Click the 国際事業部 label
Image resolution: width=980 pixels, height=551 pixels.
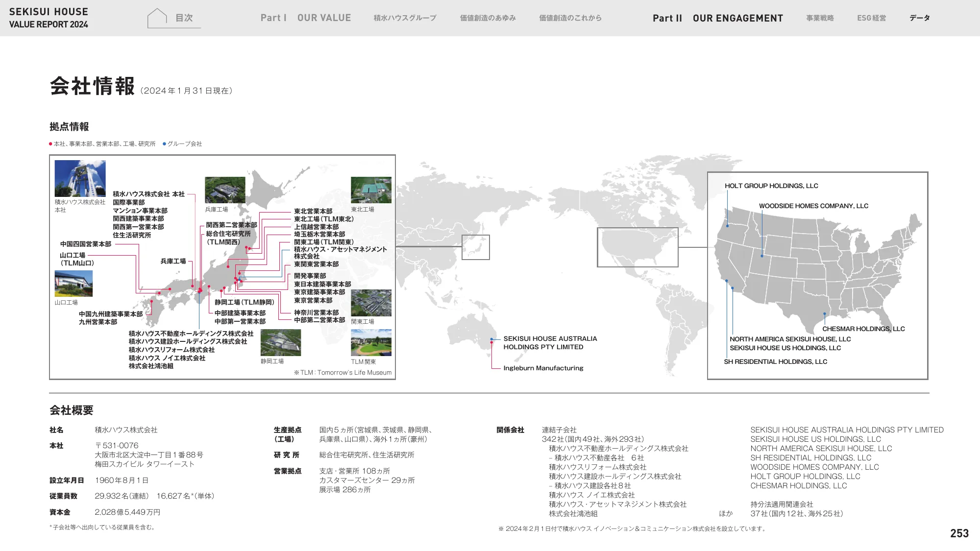tap(128, 203)
